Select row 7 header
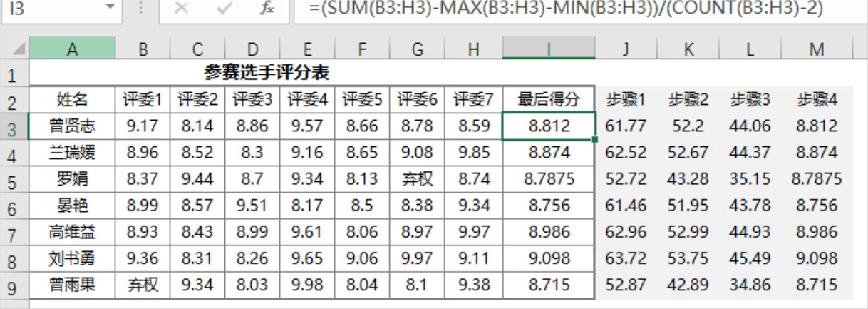 (x=14, y=232)
